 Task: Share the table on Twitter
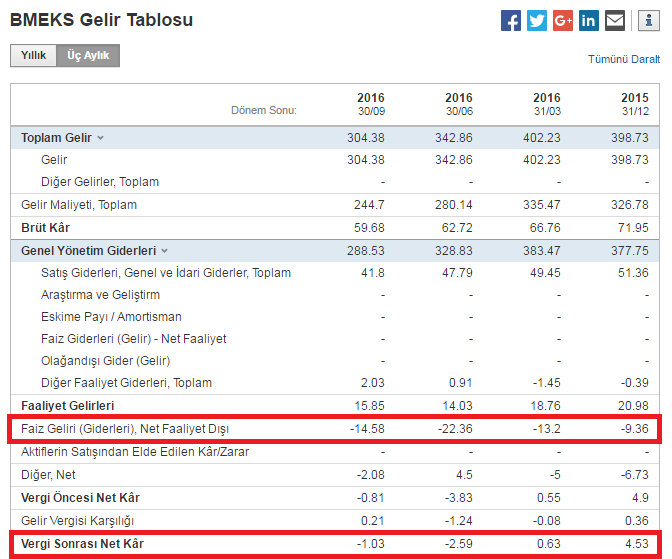click(537, 21)
